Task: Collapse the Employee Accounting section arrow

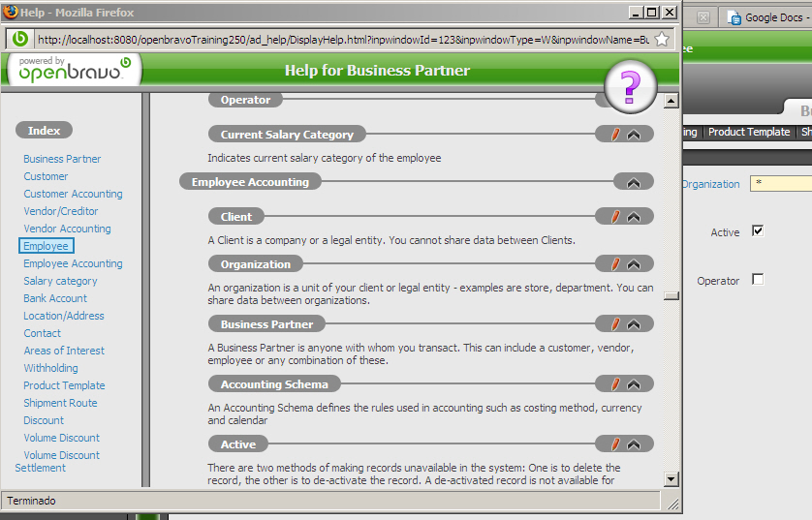Action: point(634,182)
